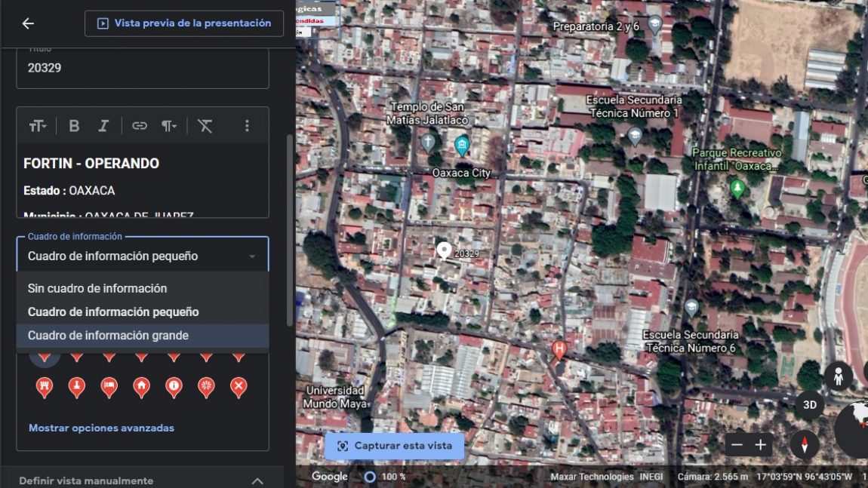Select the starburst placemark icon
Screen dimensions: 868x488
coord(206,387)
